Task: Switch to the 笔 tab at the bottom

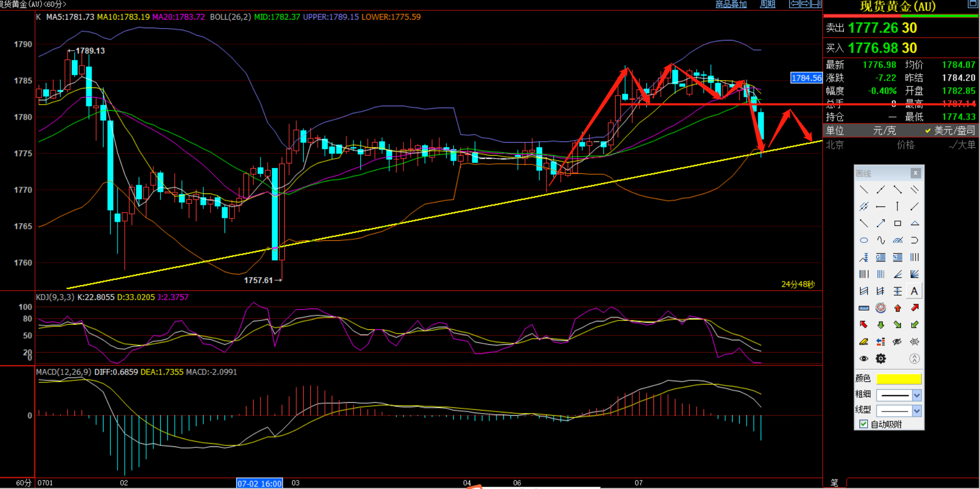Action: tap(834, 483)
